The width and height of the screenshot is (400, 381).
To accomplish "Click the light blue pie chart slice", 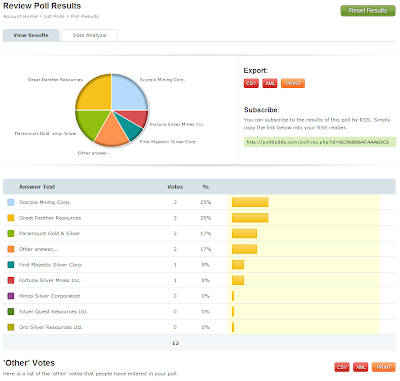I will [128, 93].
